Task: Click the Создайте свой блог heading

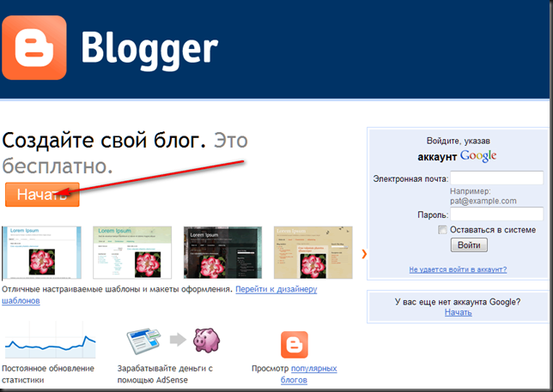Action: click(104, 141)
